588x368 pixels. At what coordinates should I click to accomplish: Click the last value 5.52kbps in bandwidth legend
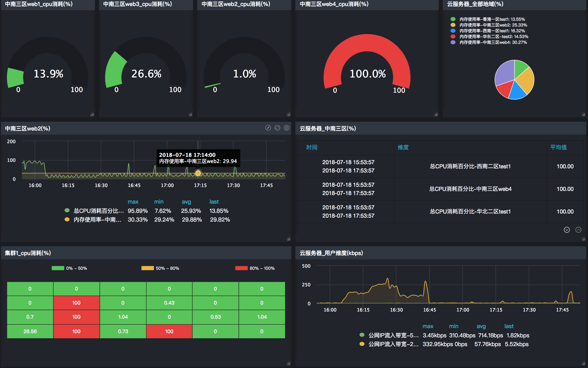tap(517, 344)
